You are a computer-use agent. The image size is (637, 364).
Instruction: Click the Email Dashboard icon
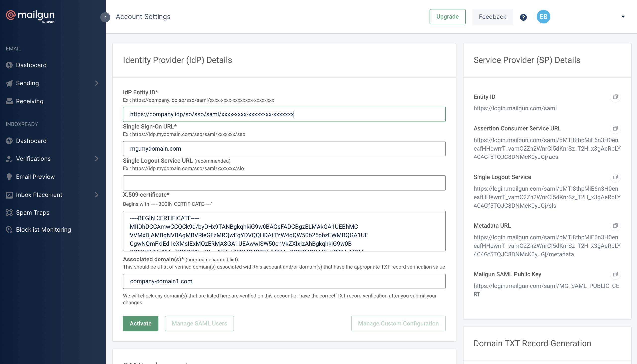click(x=9, y=65)
